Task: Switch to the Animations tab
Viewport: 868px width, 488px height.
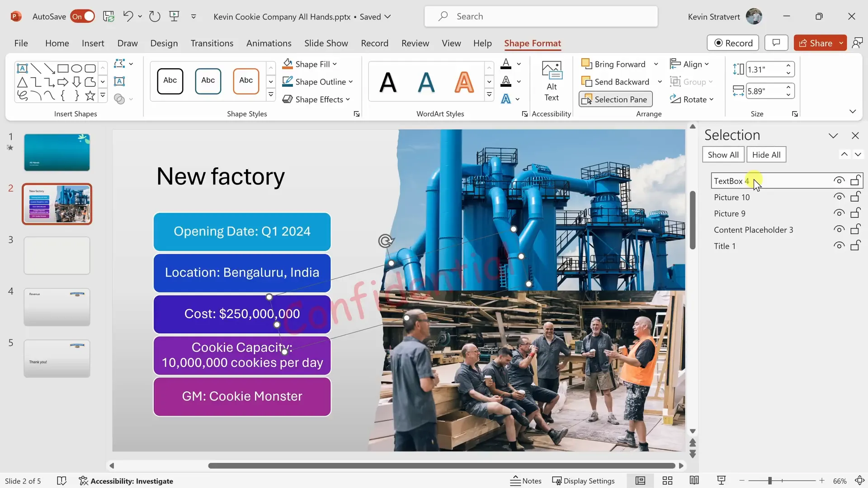Action: (x=269, y=43)
